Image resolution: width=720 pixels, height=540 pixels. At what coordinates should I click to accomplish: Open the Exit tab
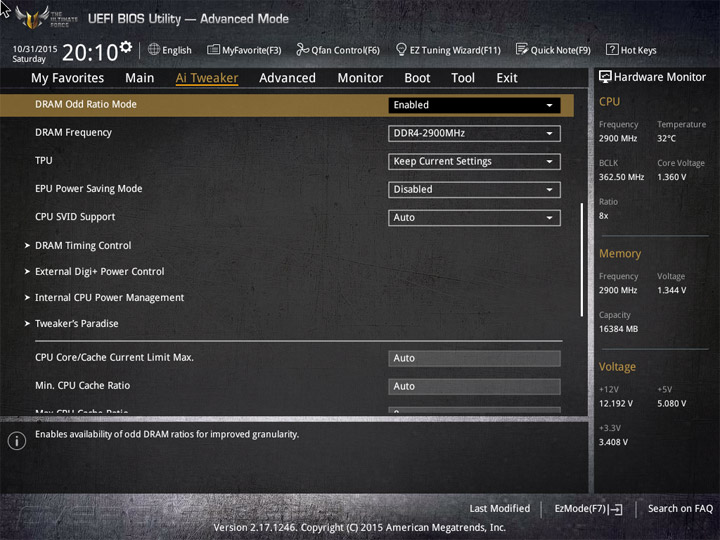pyautogui.click(x=507, y=78)
